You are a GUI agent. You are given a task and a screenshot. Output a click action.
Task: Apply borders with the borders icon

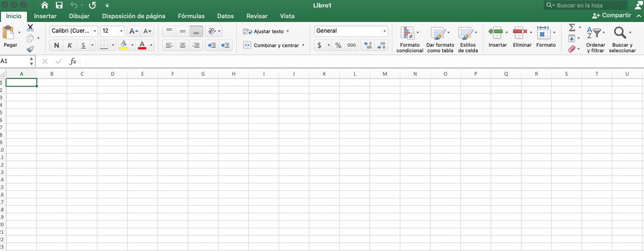point(105,45)
